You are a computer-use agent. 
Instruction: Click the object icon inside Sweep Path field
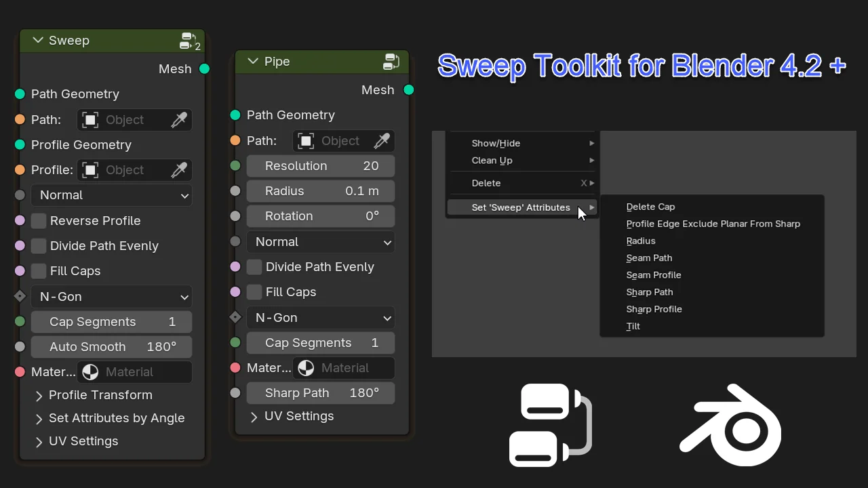(89, 120)
